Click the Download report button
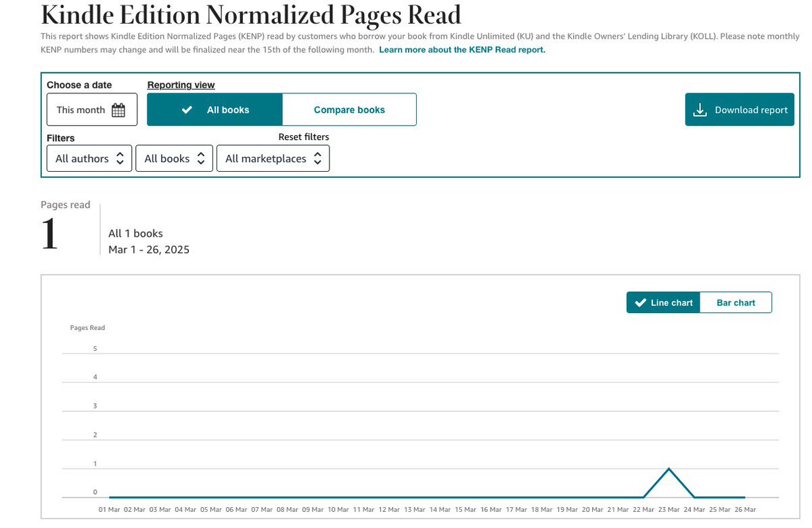The height and width of the screenshot is (528, 812). [x=740, y=110]
